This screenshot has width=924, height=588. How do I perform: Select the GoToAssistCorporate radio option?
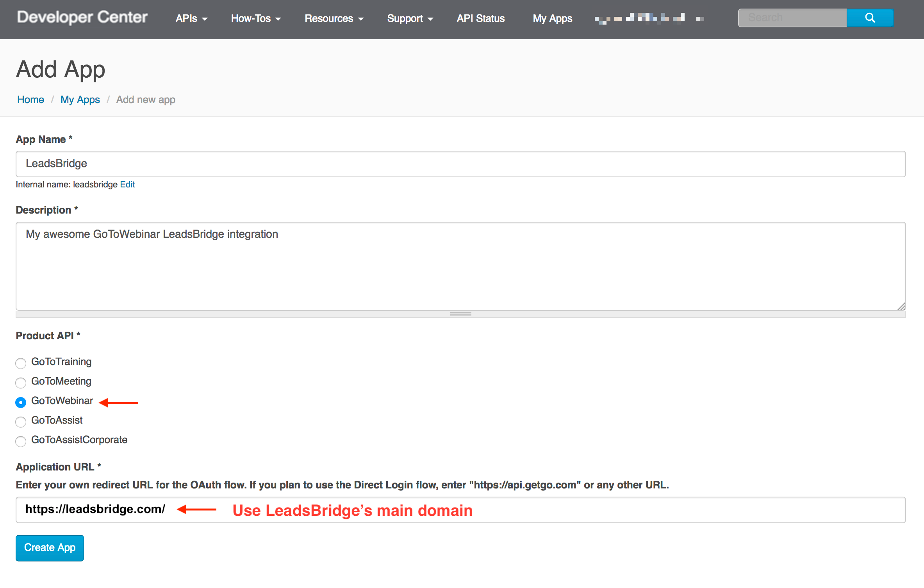tap(21, 441)
